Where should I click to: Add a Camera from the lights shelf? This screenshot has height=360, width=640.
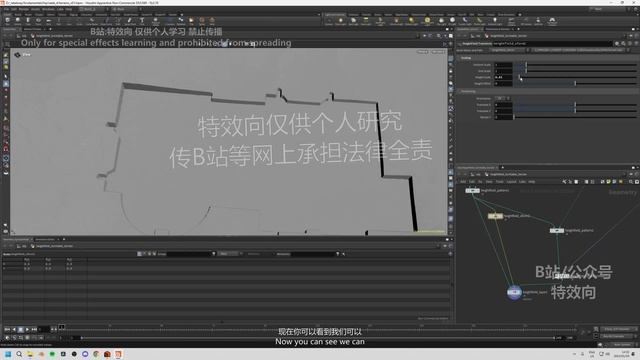[329, 20]
